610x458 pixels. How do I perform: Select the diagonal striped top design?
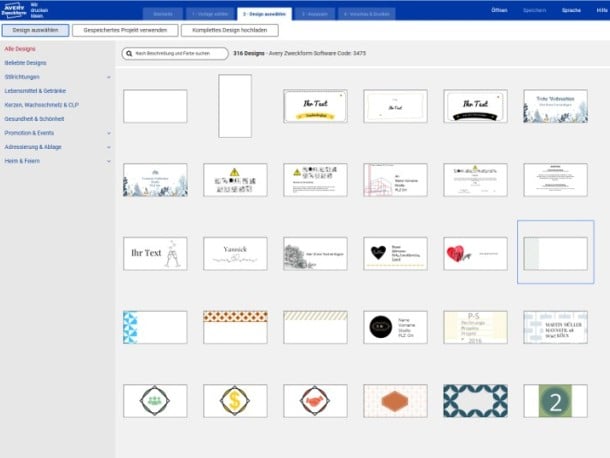click(x=316, y=327)
